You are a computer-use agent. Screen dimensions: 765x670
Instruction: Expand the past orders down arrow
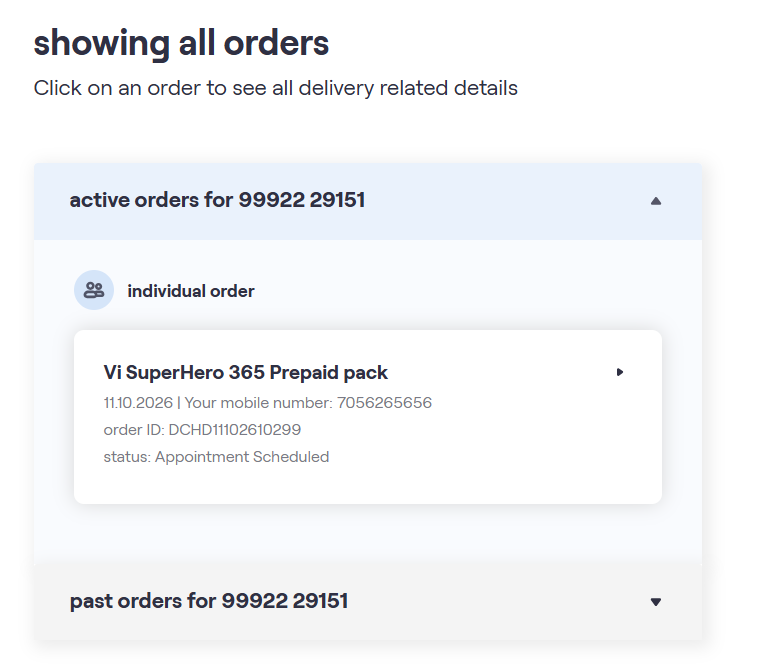(x=656, y=602)
